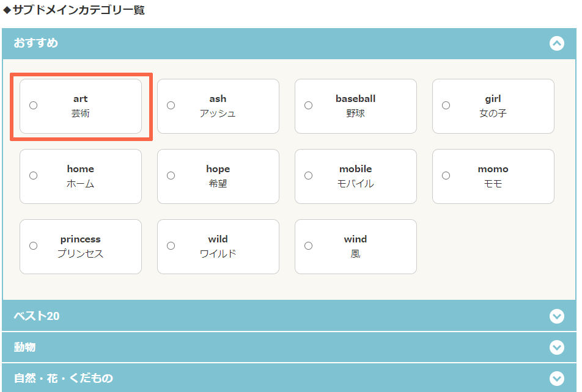Collapse the おすすめ section chevron icon
Screen dimensions: 582x392
[556, 43]
